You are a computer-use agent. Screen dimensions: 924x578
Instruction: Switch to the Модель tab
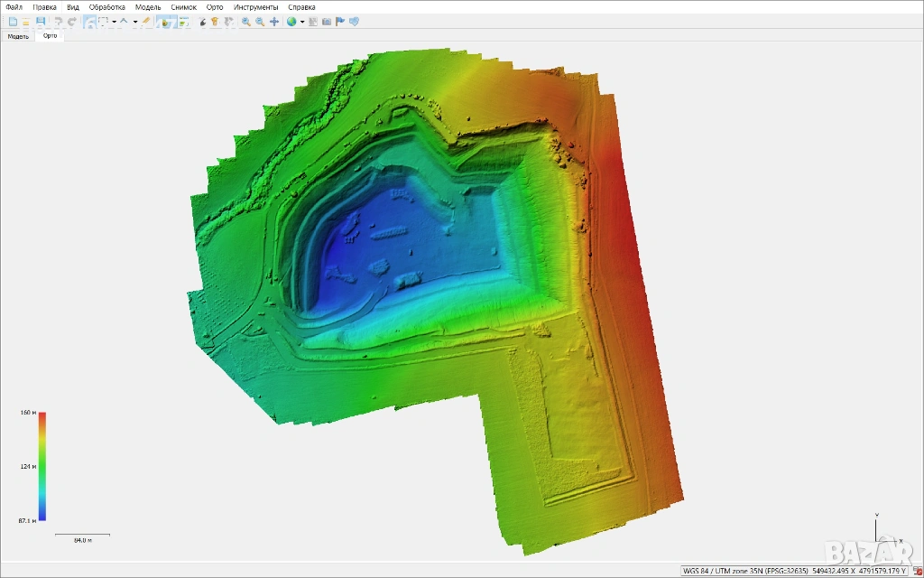pos(18,36)
